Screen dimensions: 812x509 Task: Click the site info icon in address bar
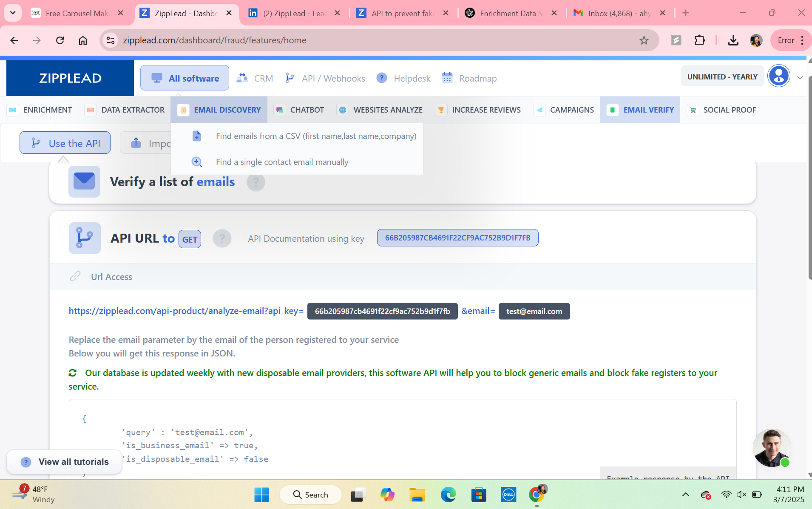pyautogui.click(x=111, y=40)
